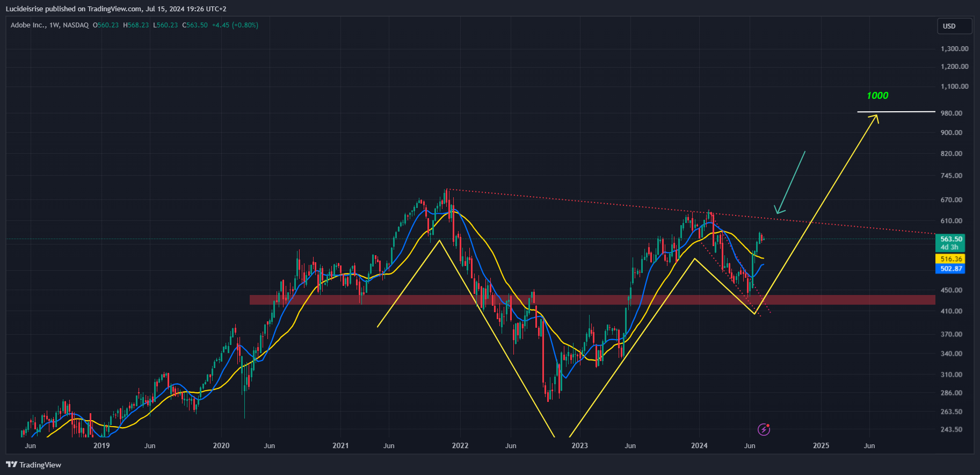This screenshot has width=980, height=475.
Task: Click the purple lightning event icon
Action: [x=764, y=429]
